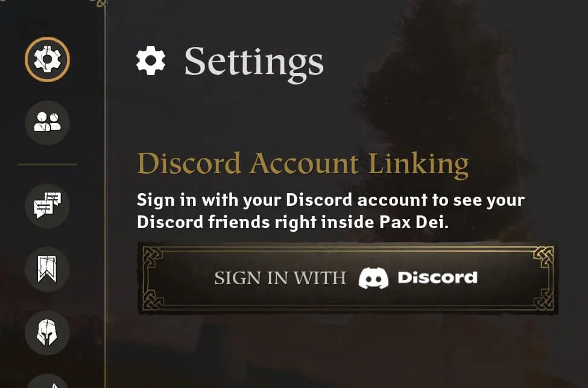Click the gear icon beside the Settings title
588x388 pixels.
(x=150, y=60)
